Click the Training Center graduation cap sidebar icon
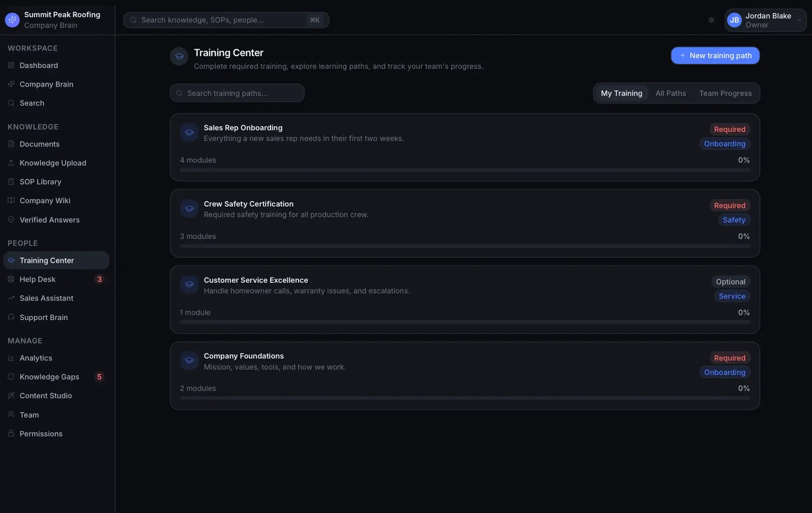 coord(11,260)
